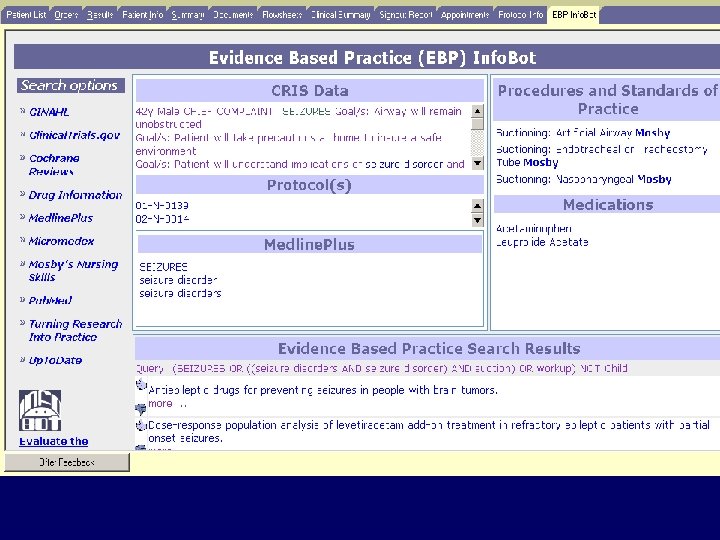
Task: Open Turning Research Into Practice link
Action: (x=75, y=330)
